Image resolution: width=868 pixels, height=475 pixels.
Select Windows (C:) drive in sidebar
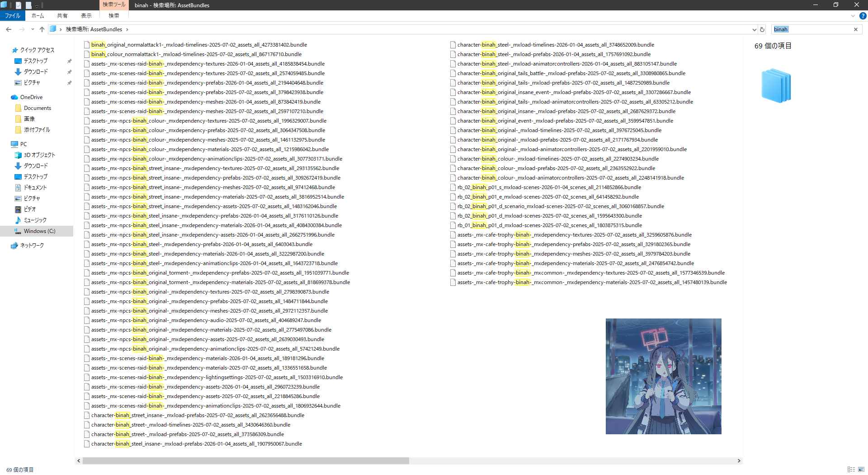pyautogui.click(x=39, y=231)
